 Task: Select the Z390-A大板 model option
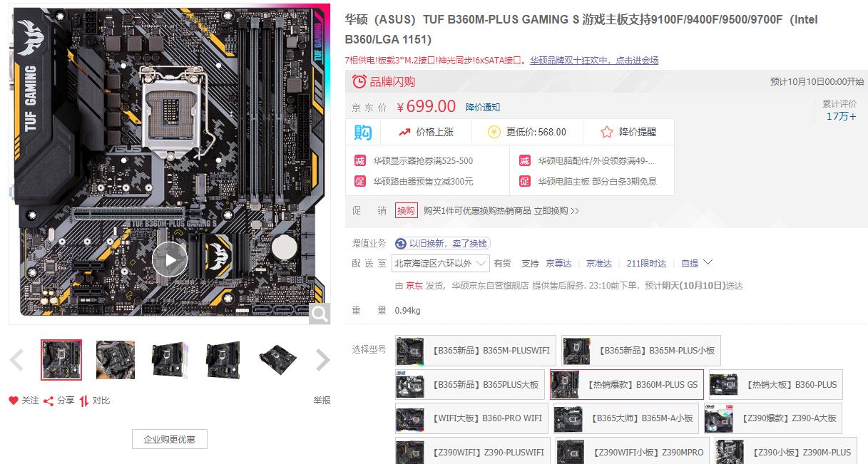[x=772, y=418]
